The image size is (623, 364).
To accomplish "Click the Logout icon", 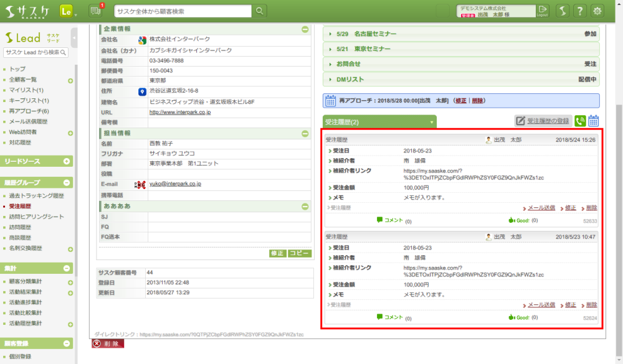I will pos(543,11).
